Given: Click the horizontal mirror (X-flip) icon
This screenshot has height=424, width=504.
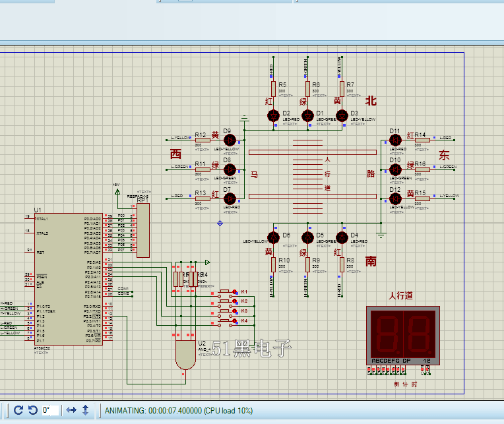Looking at the screenshot, I should pyautogui.click(x=71, y=410).
